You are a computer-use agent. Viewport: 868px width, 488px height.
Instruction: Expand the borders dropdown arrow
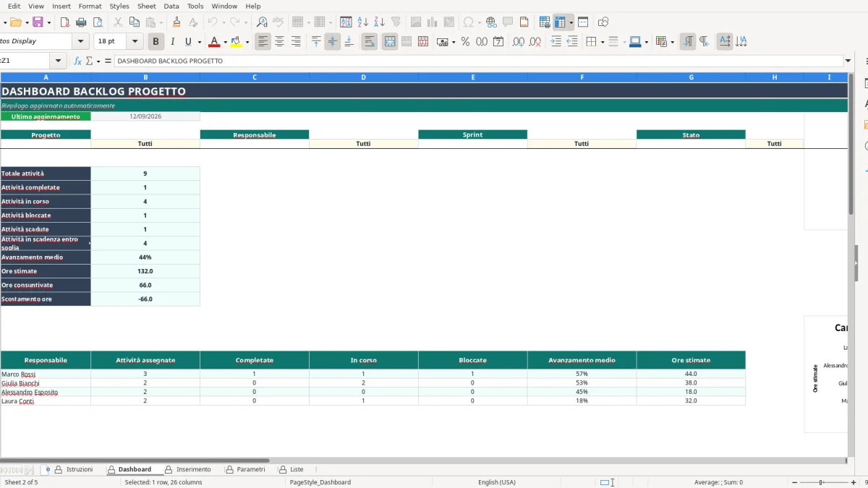click(602, 42)
